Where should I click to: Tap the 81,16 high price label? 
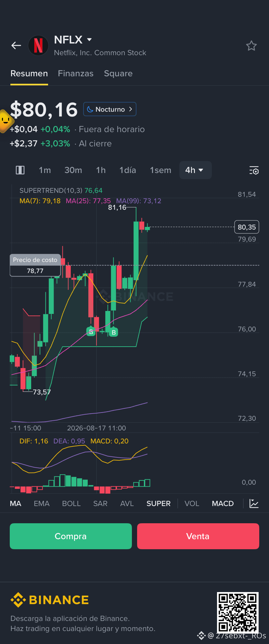click(x=117, y=207)
